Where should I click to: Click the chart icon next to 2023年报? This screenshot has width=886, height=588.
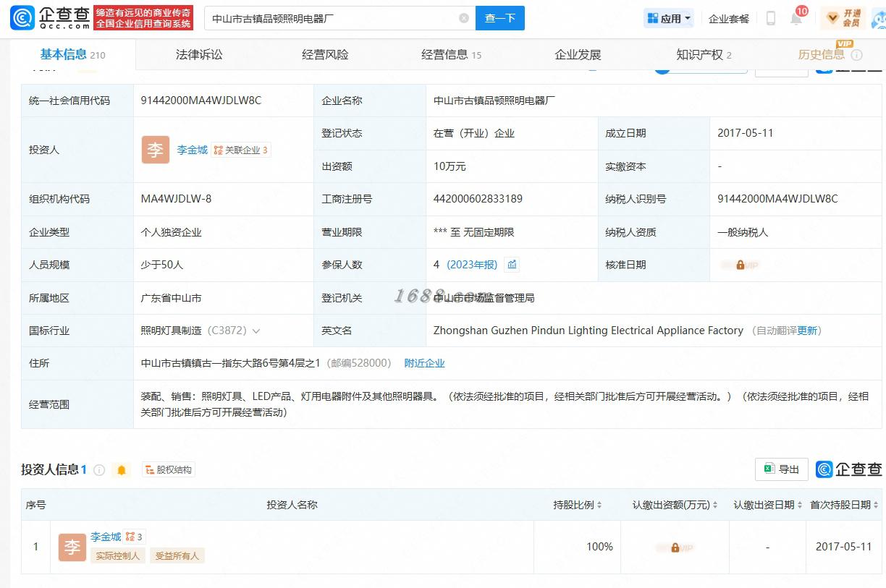coord(512,265)
